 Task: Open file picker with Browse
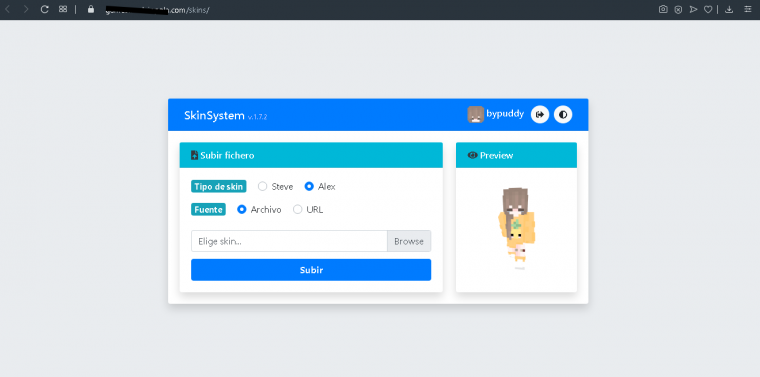409,241
